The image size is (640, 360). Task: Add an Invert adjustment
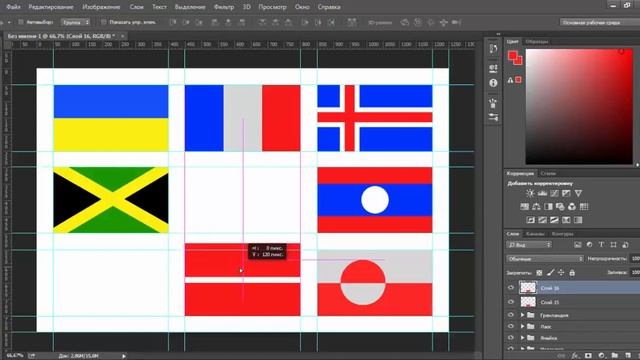pyautogui.click(x=530, y=220)
